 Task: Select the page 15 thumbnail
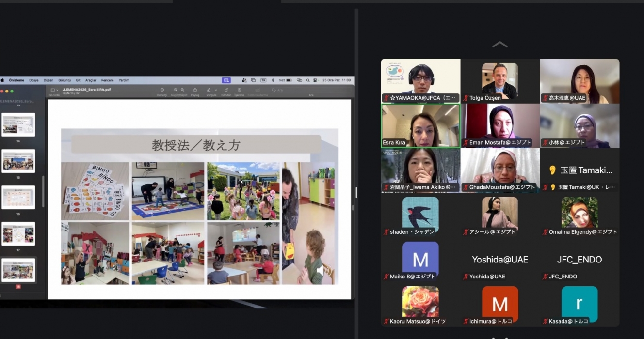[x=18, y=161]
